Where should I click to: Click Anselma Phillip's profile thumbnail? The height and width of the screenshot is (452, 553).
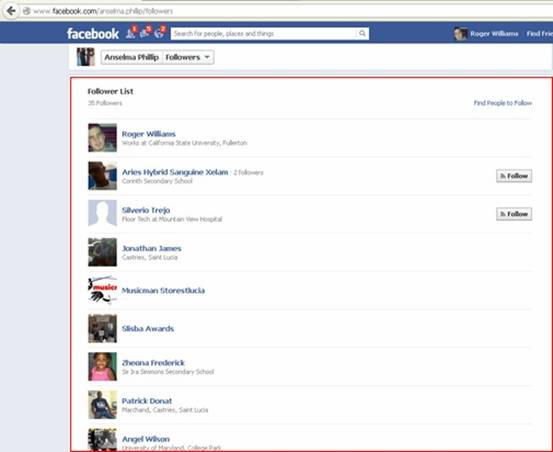coord(86,57)
